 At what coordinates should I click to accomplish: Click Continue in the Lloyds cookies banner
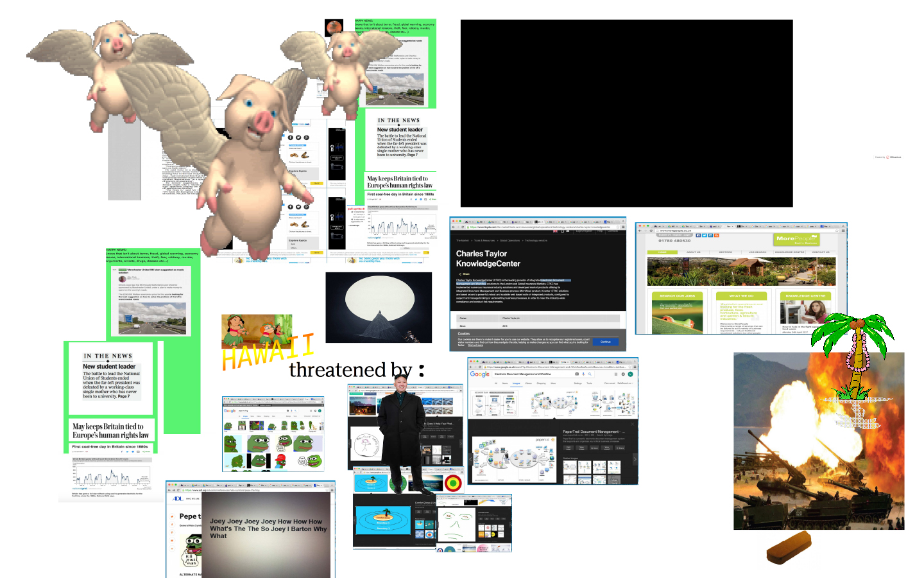pyautogui.click(x=605, y=342)
